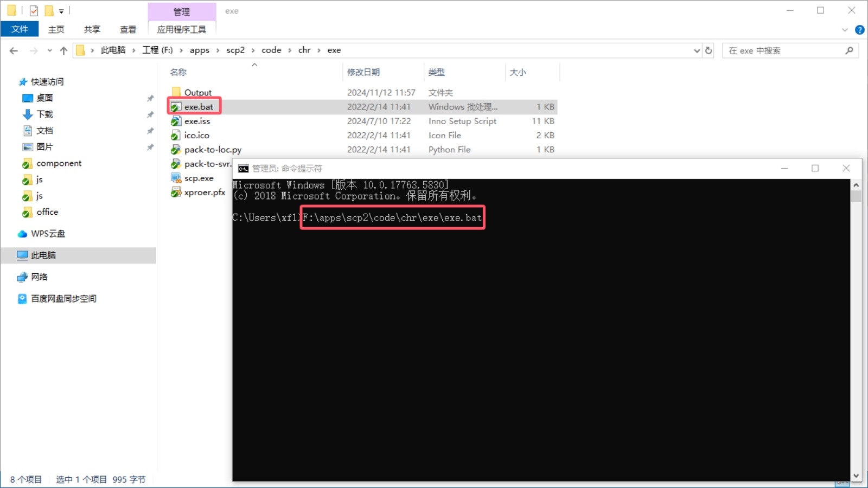Click the command prompt window icon

click(243, 169)
